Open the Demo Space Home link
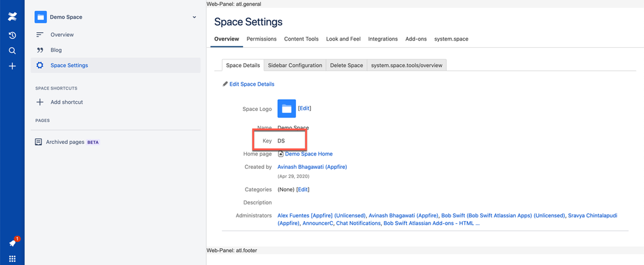The height and width of the screenshot is (265, 644). (x=308, y=154)
